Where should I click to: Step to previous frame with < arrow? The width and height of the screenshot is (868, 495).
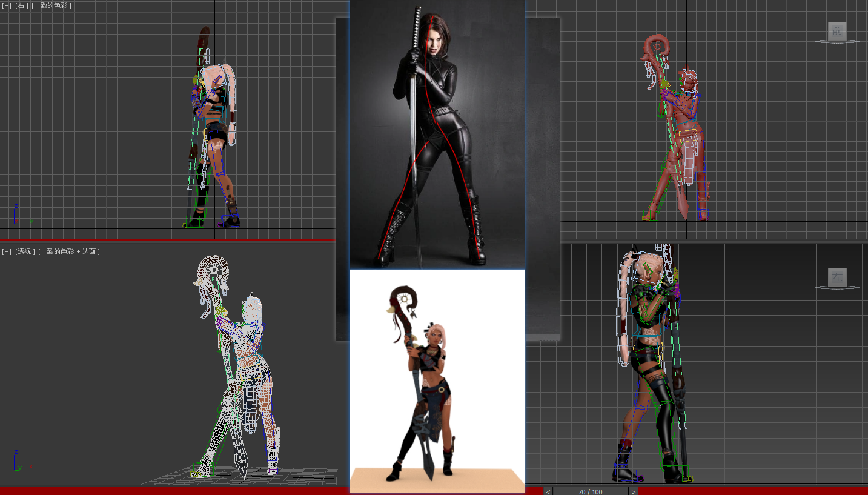click(548, 491)
